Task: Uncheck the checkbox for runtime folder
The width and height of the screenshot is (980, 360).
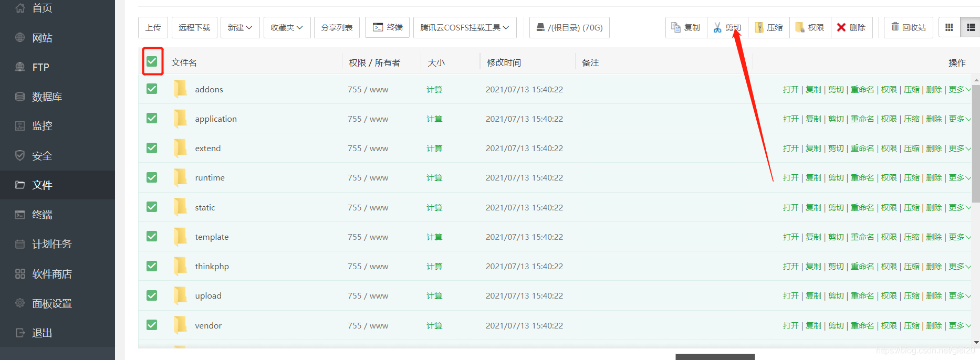Action: coord(152,177)
